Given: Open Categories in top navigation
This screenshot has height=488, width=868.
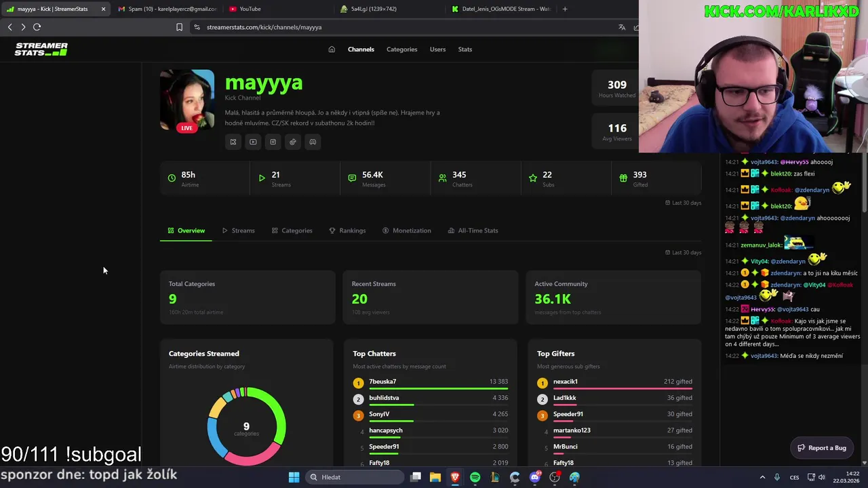Looking at the screenshot, I should pos(402,49).
